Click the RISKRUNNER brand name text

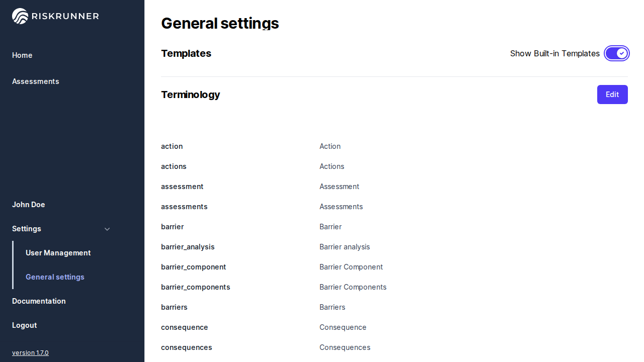65,16
